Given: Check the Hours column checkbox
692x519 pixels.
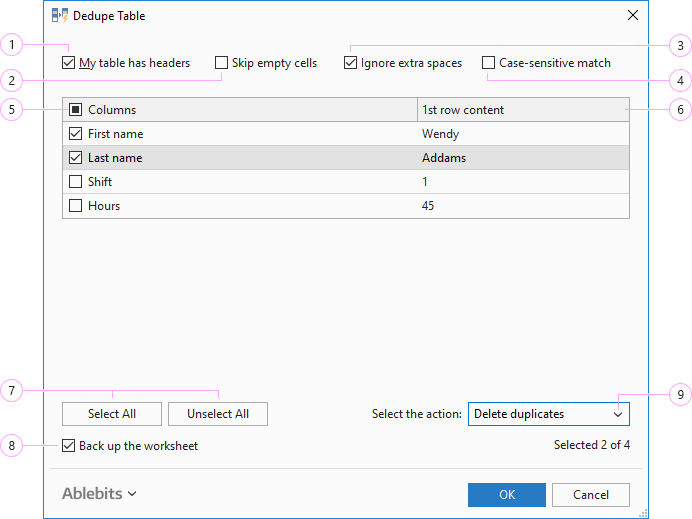Looking at the screenshot, I should pyautogui.click(x=75, y=206).
